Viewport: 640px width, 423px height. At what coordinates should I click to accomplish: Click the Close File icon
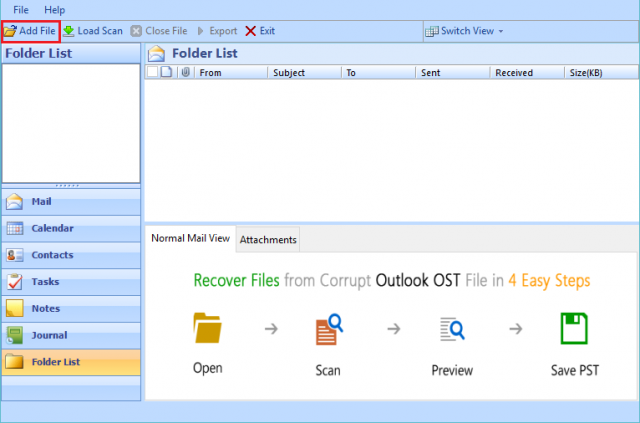click(136, 31)
